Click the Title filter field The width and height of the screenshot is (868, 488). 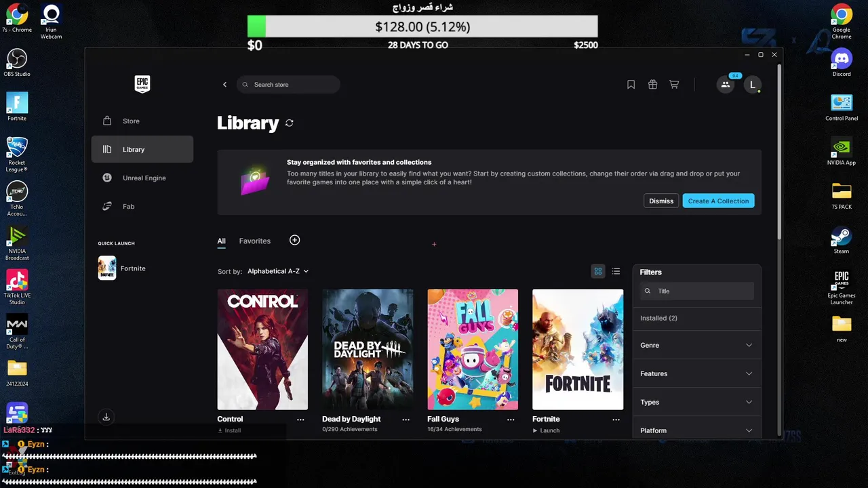pos(697,291)
